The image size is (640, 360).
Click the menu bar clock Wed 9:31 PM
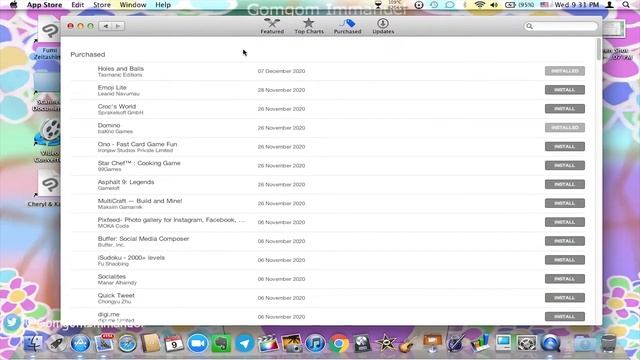pos(576,5)
